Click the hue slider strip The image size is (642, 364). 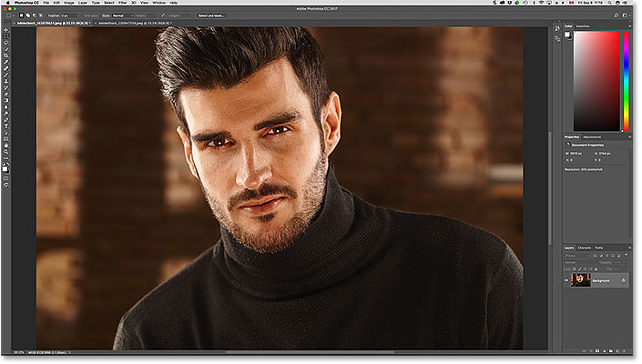point(626,81)
